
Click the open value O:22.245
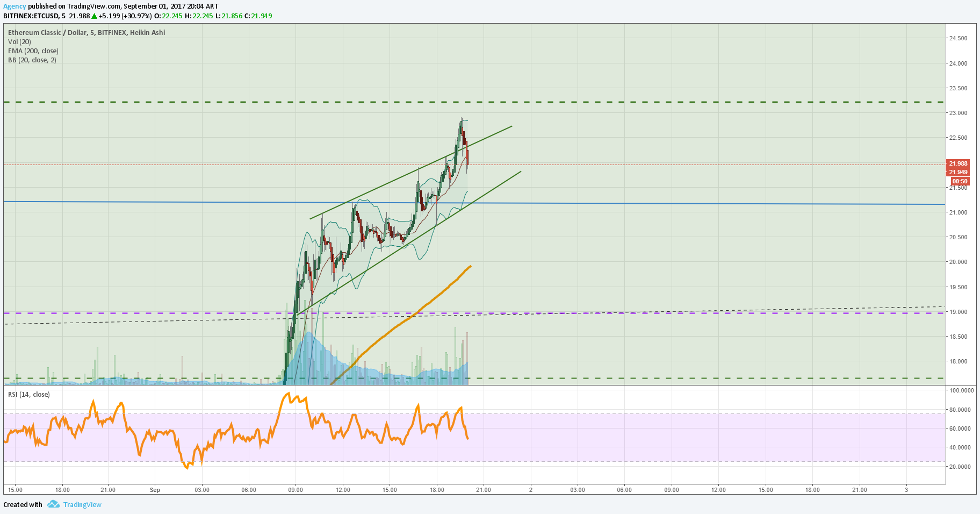(x=168, y=16)
